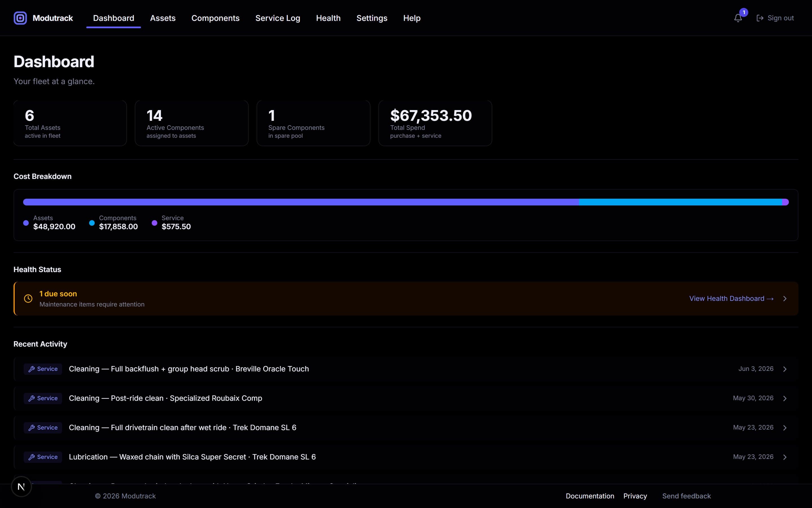This screenshot has height=508, width=812.
Task: Open the Spare Components stat card
Action: click(314, 123)
